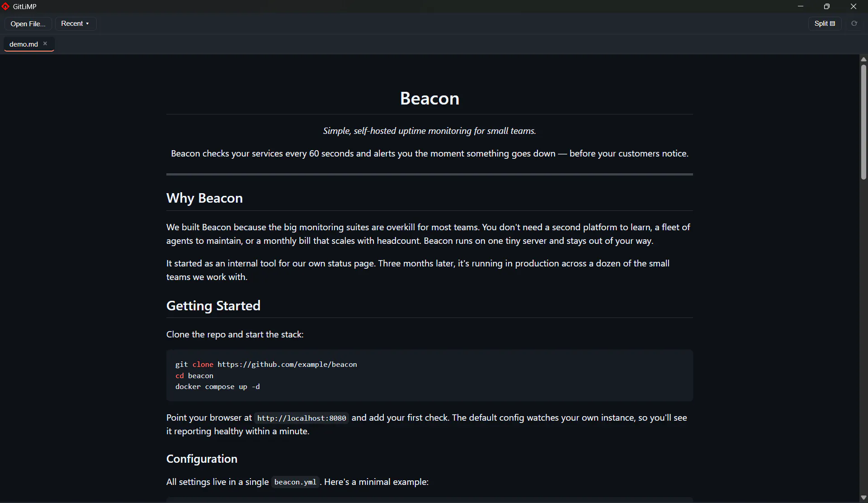Screen dimensions: 868x503
Task: Click the Beacon main heading
Action: tap(429, 98)
